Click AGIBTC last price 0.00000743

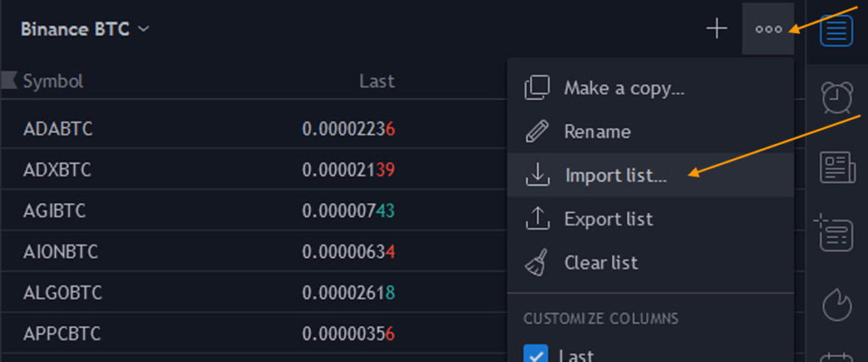pyautogui.click(x=348, y=210)
